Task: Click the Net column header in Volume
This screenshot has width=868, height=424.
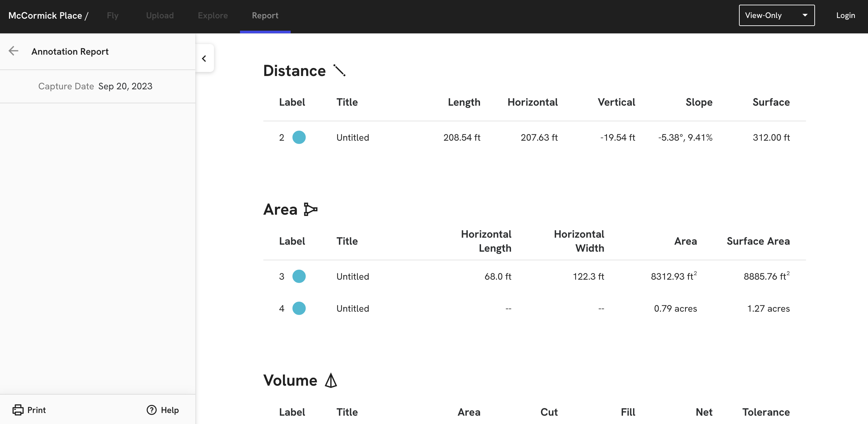Action: tap(704, 412)
